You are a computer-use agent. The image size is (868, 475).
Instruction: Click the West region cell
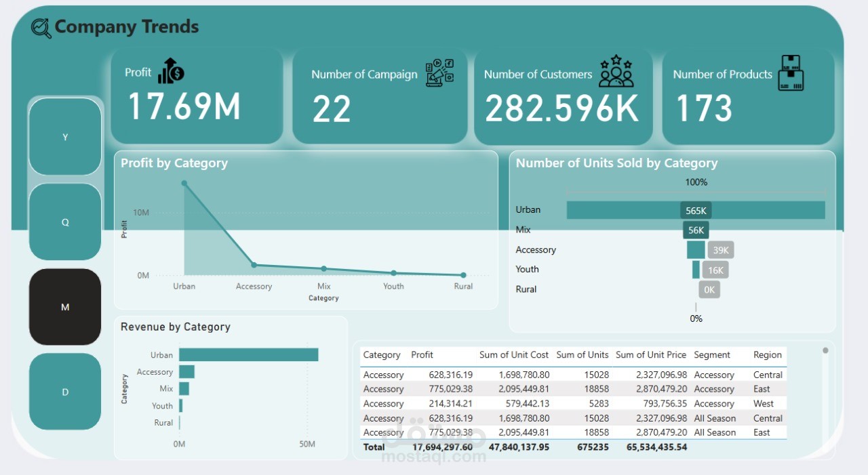pos(763,404)
